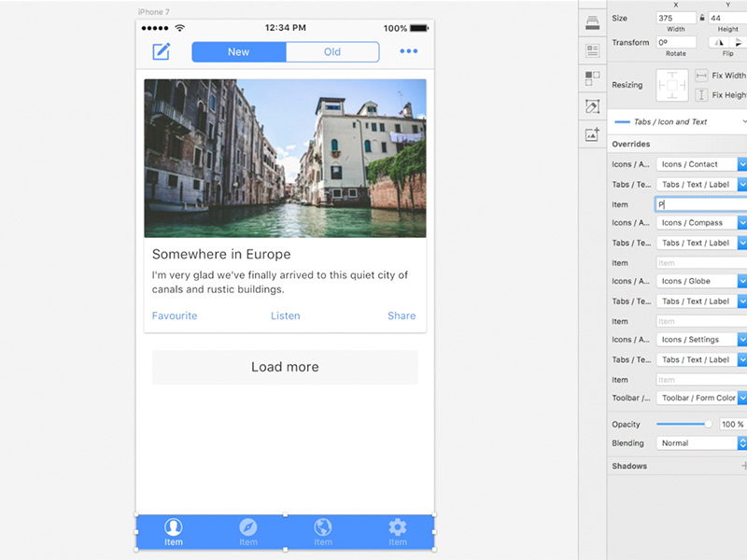Click the Share link
747x560 pixels.
(402, 315)
